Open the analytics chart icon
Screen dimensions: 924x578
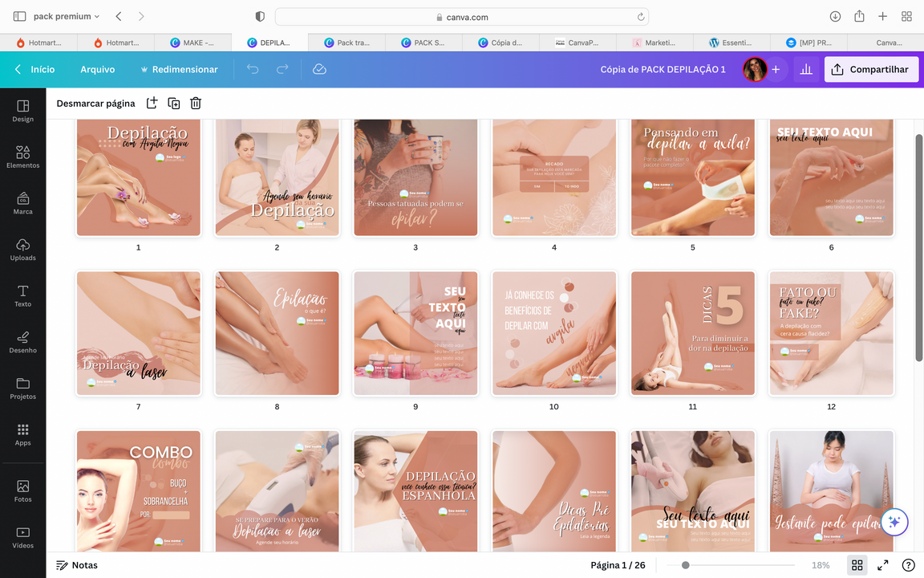(806, 70)
